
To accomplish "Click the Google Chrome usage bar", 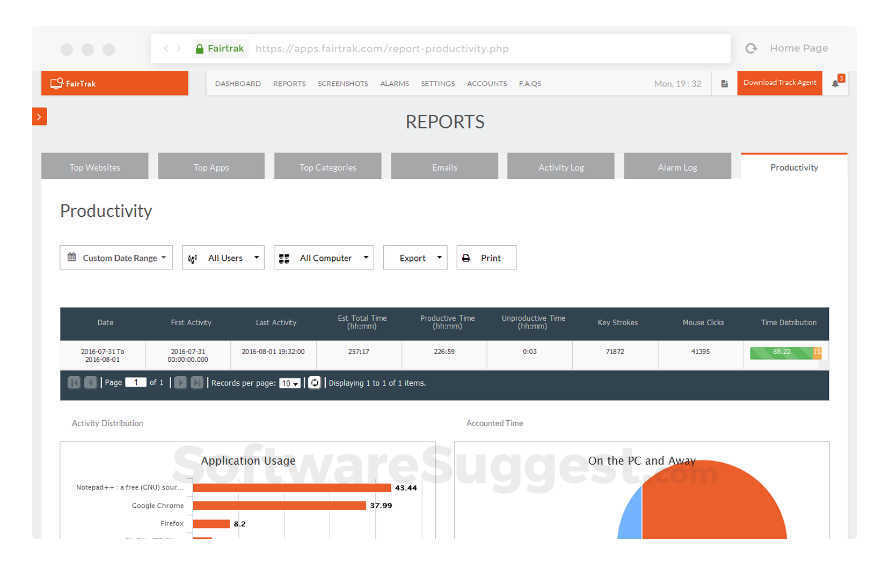I will point(279,505).
